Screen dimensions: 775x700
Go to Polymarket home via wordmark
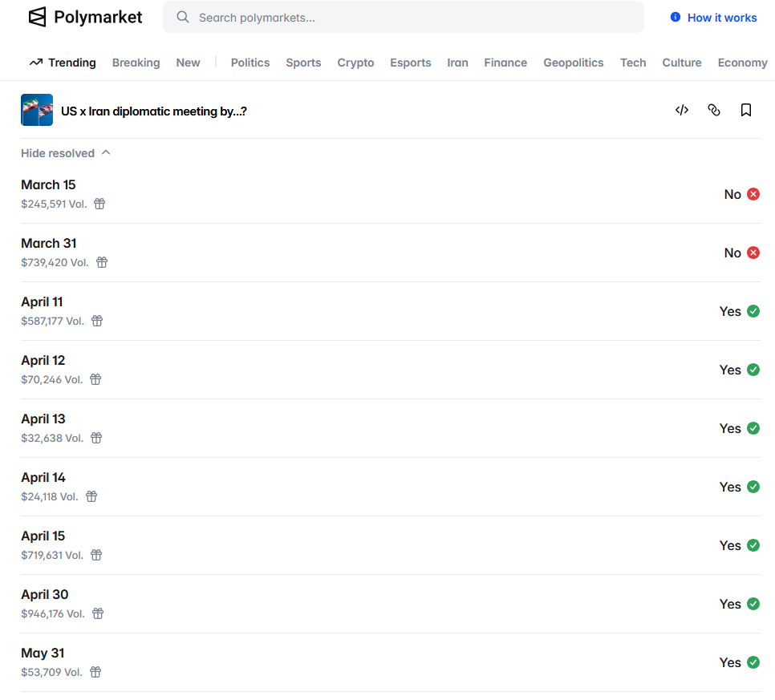pos(98,18)
